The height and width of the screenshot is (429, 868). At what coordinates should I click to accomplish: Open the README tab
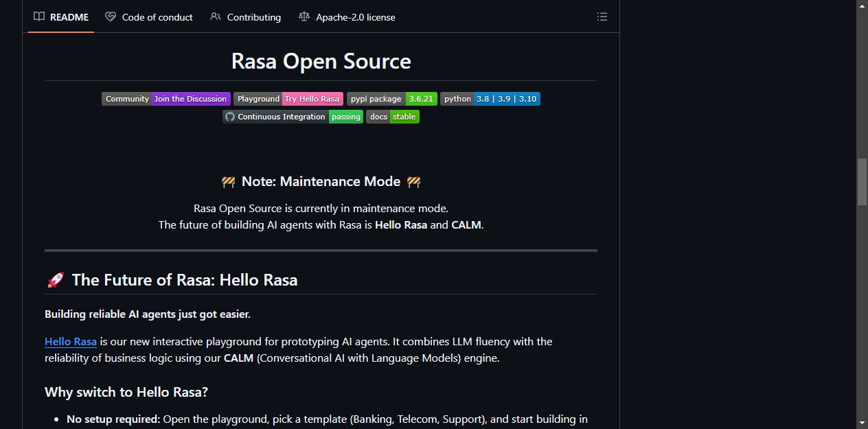[x=61, y=16]
